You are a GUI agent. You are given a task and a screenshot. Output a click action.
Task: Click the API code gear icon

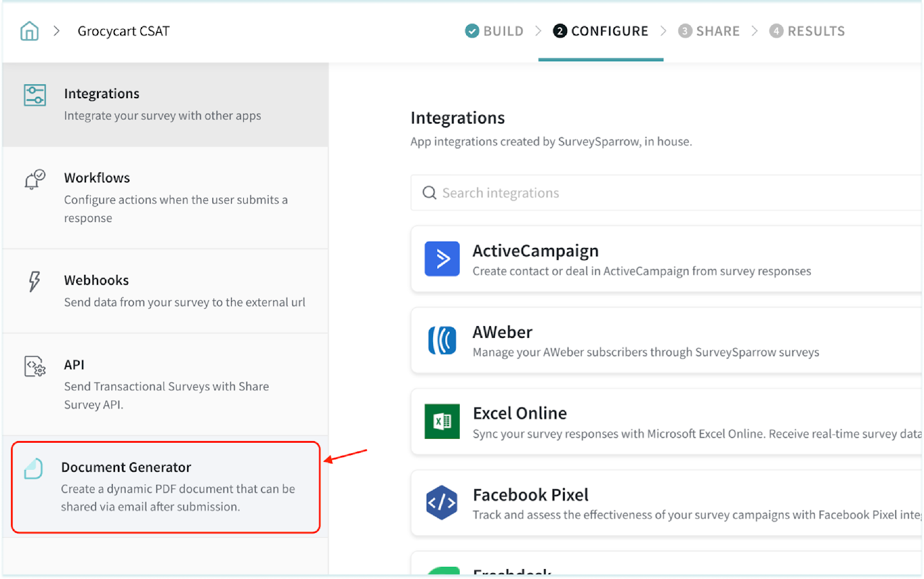35,367
